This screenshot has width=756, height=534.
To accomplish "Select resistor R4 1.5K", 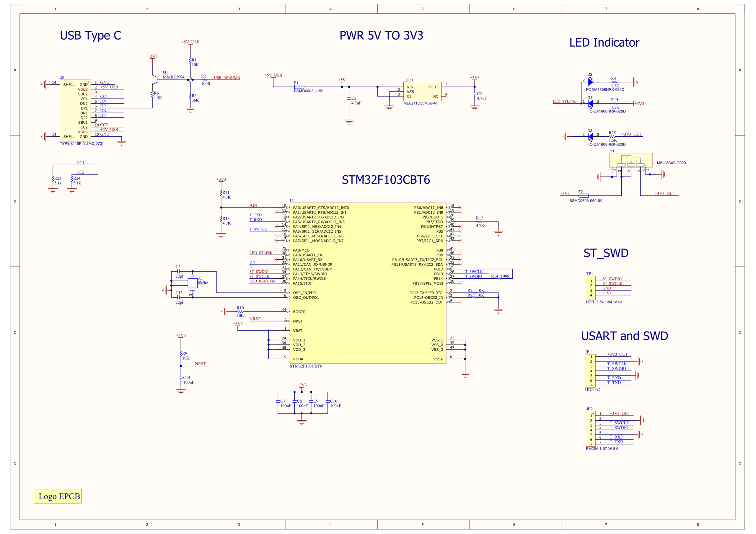I will tap(614, 82).
